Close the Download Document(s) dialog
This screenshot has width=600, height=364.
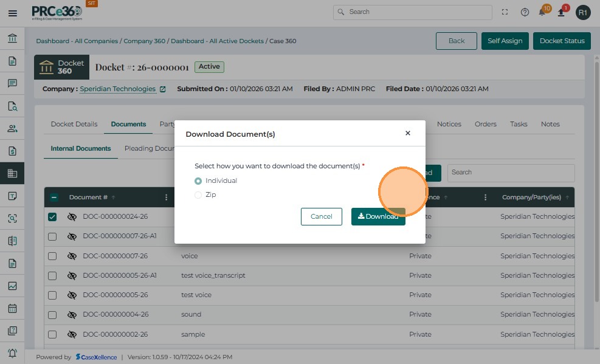(x=407, y=133)
